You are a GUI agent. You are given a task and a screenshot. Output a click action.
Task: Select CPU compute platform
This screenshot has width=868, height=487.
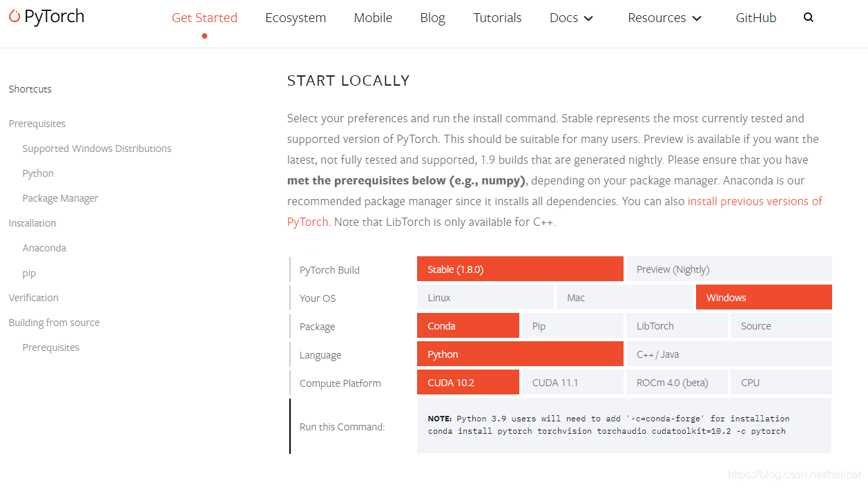pos(781,383)
